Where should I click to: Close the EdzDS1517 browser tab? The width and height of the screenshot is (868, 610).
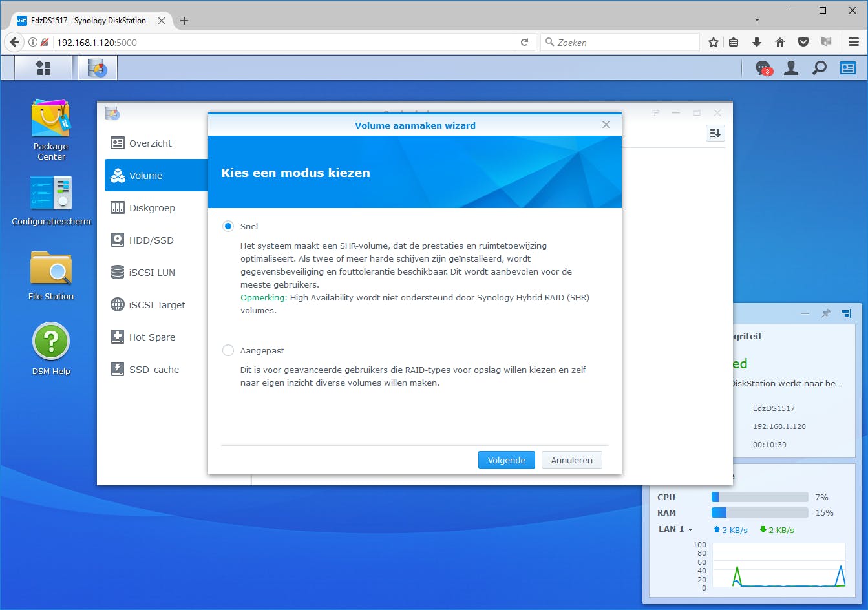click(162, 21)
